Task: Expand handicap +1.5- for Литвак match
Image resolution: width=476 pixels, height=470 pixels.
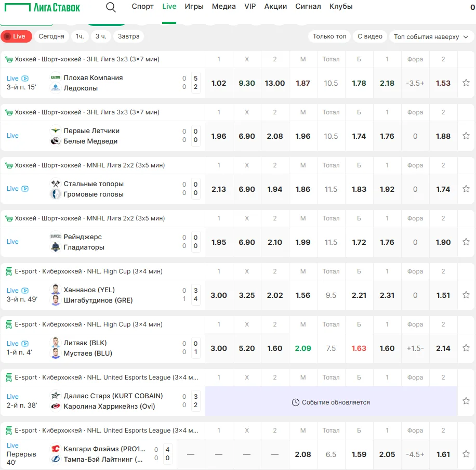Action: pyautogui.click(x=415, y=348)
